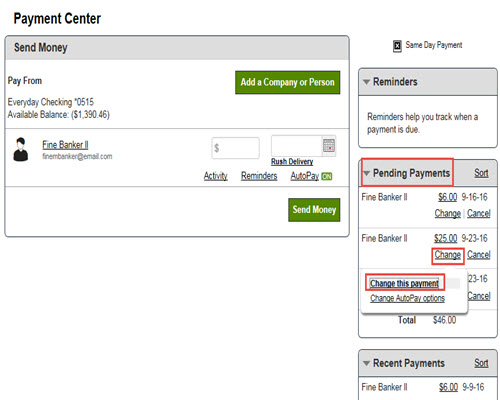The width and height of the screenshot is (500, 400).
Task: Click Add a Company or Person button
Action: 287,82
